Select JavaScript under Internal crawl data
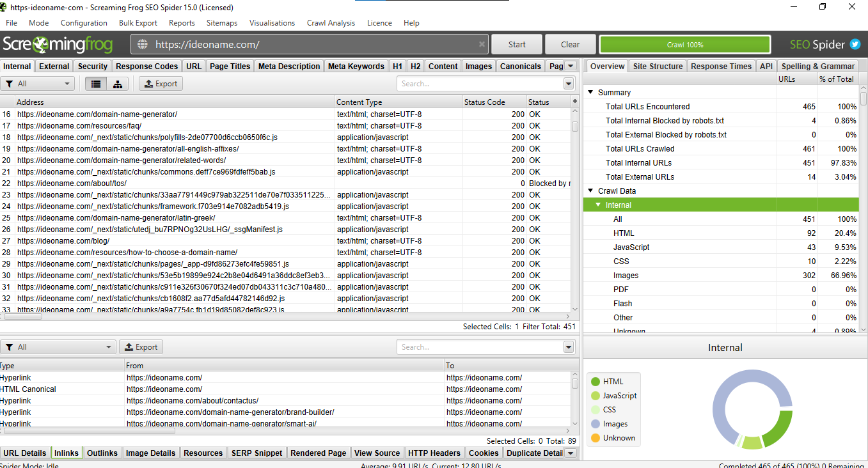The width and height of the screenshot is (868, 468). (x=721, y=247)
